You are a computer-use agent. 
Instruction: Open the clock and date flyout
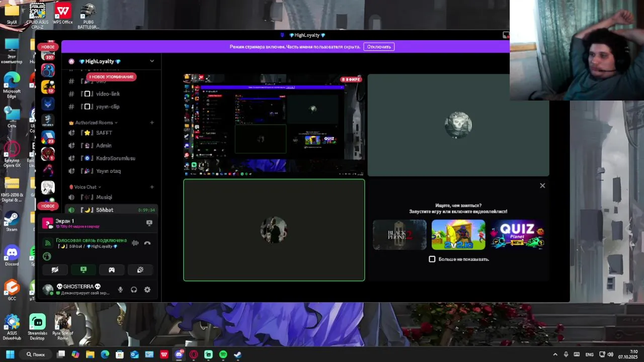pyautogui.click(x=628, y=354)
